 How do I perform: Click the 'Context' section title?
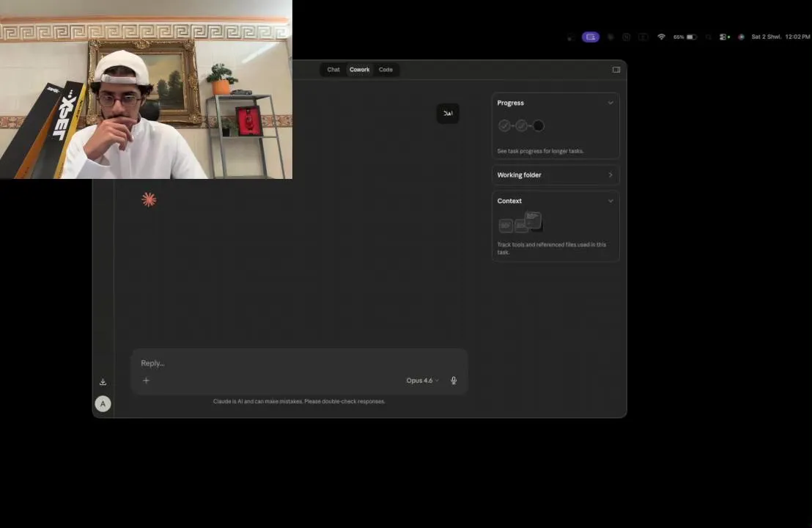point(509,201)
